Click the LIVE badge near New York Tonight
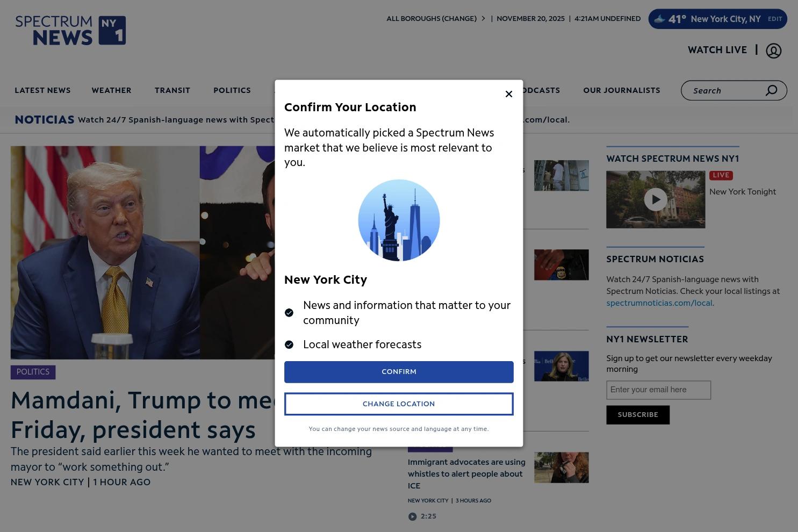 coord(721,175)
